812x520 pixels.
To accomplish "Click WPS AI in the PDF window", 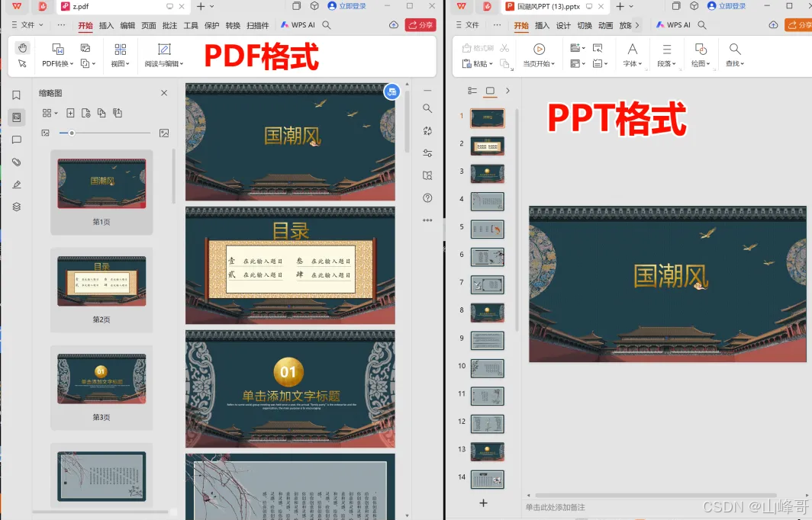I will 298,25.
